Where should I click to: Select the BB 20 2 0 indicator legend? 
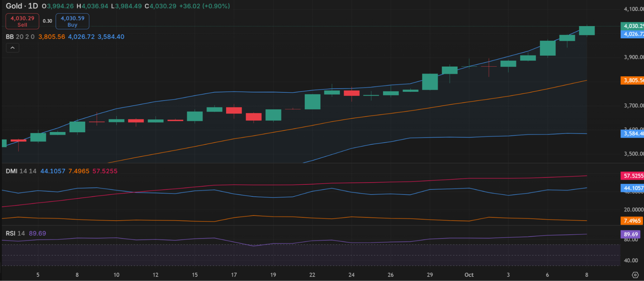(20, 37)
